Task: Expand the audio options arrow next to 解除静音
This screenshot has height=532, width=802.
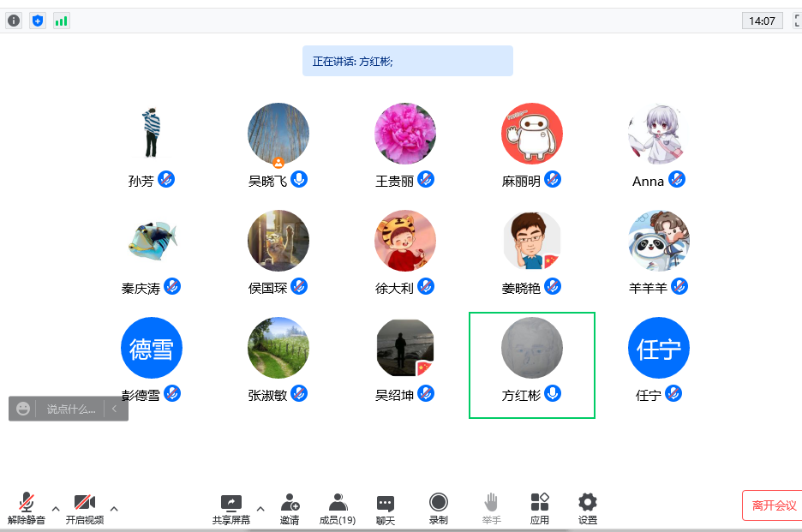Action: [56, 509]
